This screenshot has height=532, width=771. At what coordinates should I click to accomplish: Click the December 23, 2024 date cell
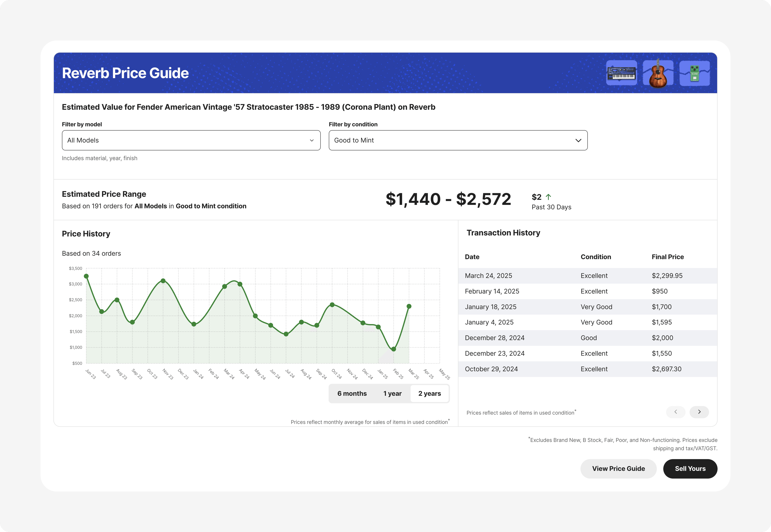[x=494, y=353]
